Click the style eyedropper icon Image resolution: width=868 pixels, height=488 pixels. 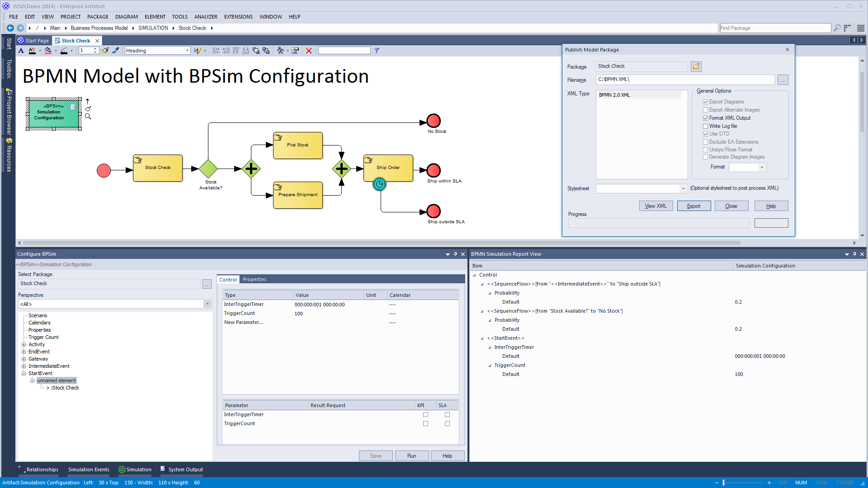tap(116, 51)
